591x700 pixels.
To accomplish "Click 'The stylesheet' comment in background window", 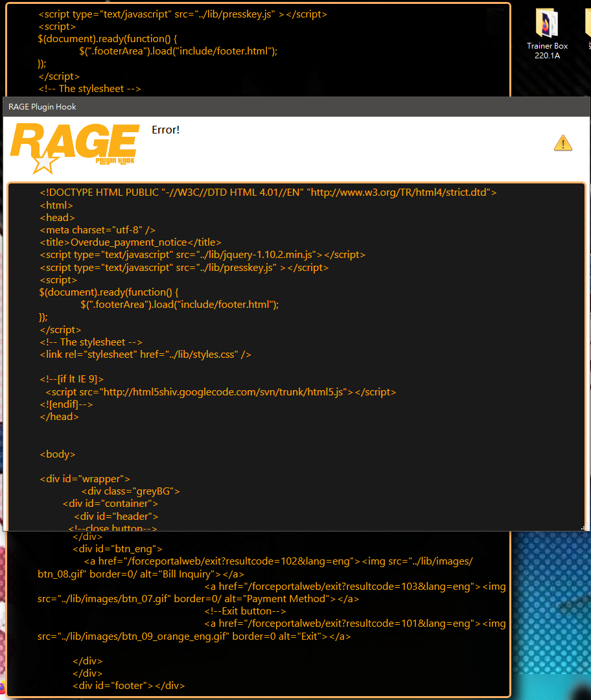I will [x=89, y=89].
